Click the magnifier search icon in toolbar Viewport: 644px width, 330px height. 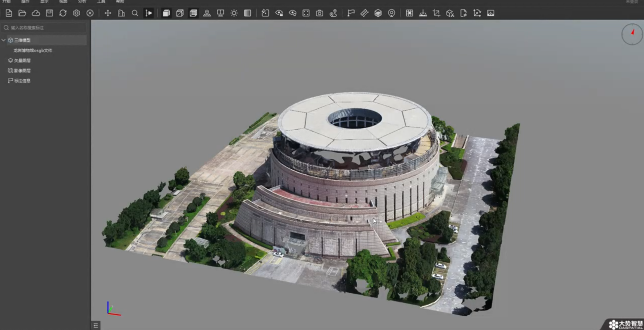pos(135,13)
